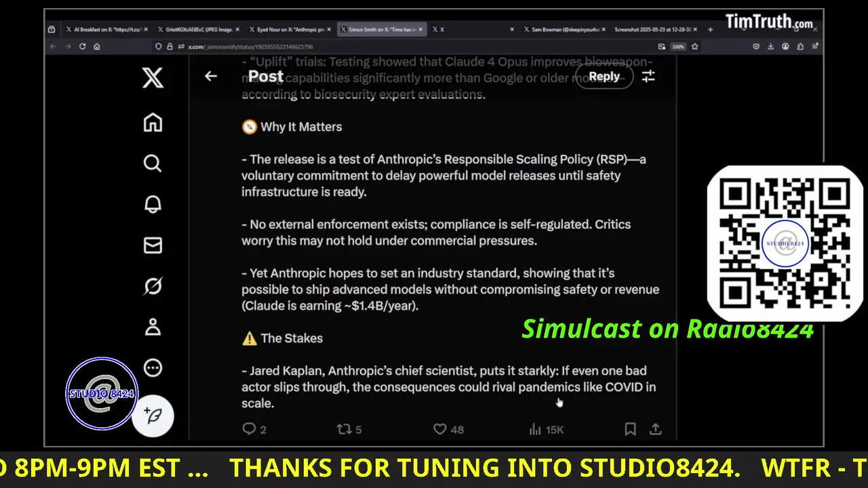Open the Home feed icon
Image resolution: width=868 pixels, height=488 pixels.
tap(153, 123)
